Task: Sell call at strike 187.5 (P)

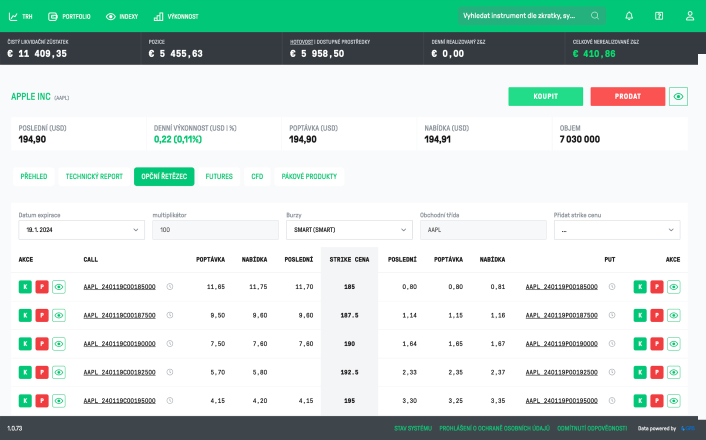Action: pos(42,315)
